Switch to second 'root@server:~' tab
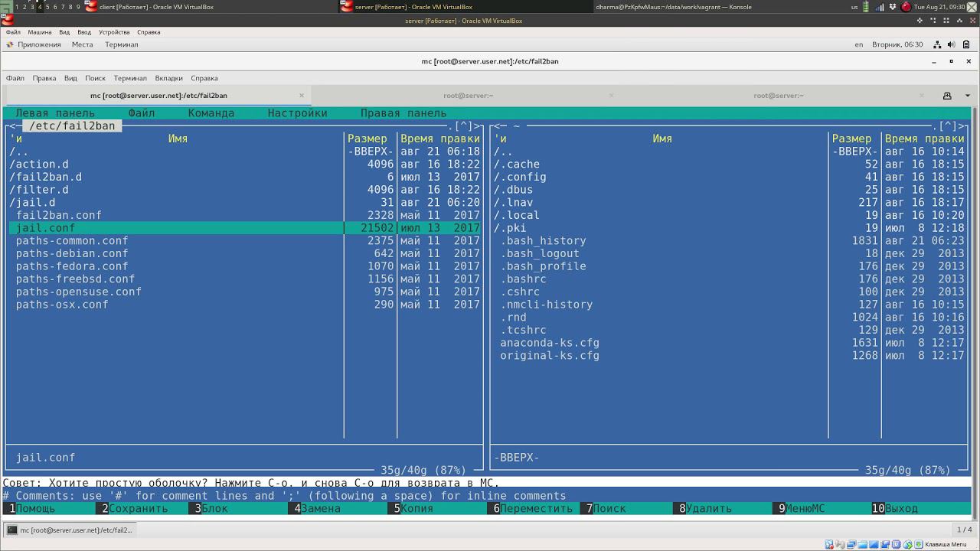This screenshot has height=551, width=980. click(x=468, y=96)
